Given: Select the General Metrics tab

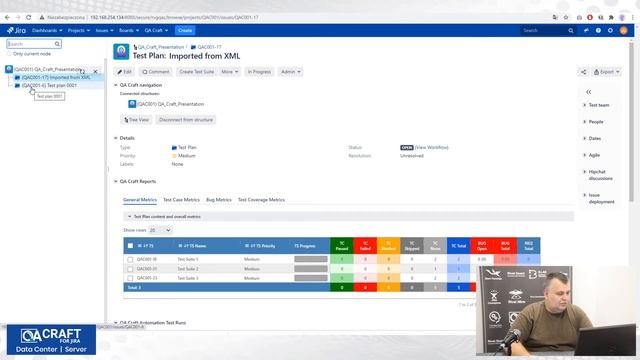Looking at the screenshot, I should (140, 200).
